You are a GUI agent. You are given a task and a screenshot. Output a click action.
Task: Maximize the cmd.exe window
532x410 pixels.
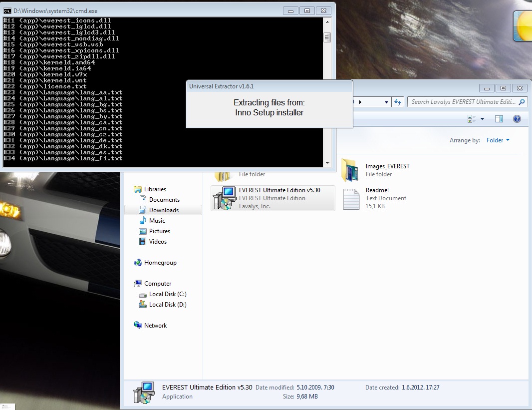307,11
